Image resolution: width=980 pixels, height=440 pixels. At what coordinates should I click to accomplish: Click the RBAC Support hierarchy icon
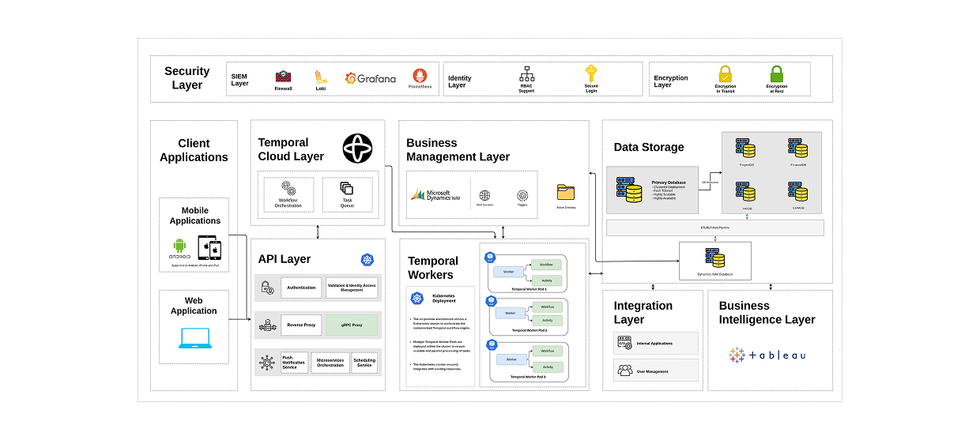(526, 74)
